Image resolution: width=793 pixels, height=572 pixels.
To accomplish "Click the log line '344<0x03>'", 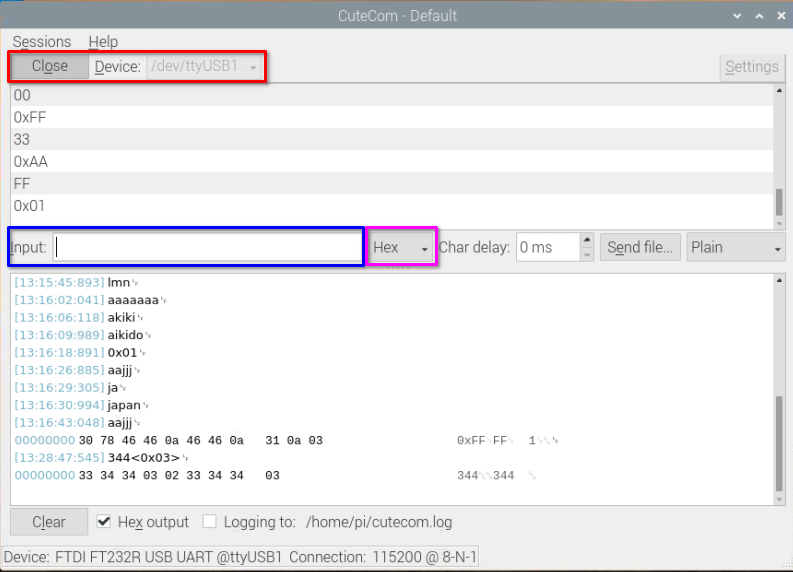I will pyautogui.click(x=144, y=458).
